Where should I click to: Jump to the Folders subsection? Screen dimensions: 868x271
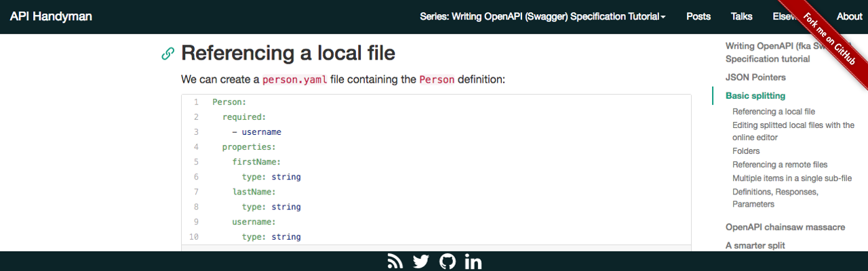click(x=746, y=151)
